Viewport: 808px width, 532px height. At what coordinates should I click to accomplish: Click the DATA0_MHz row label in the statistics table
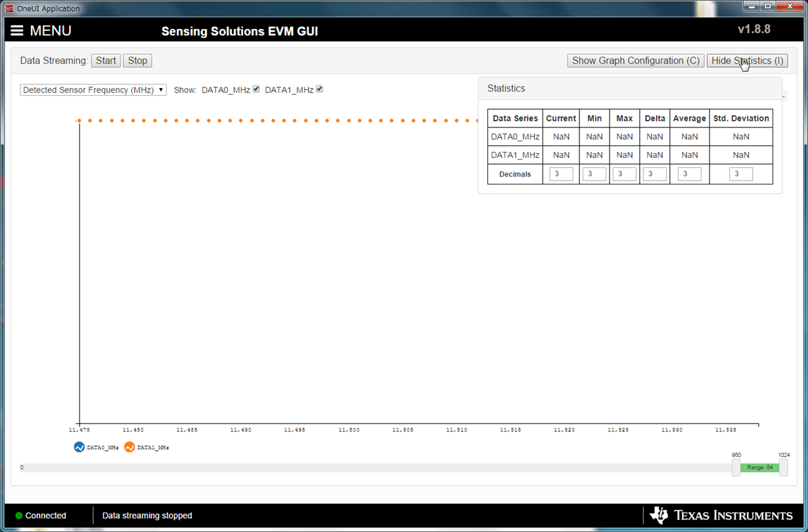[x=515, y=137]
